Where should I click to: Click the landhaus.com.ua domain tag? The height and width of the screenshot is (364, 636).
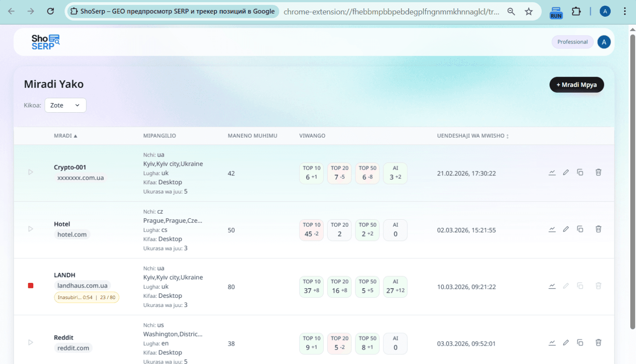tap(82, 285)
